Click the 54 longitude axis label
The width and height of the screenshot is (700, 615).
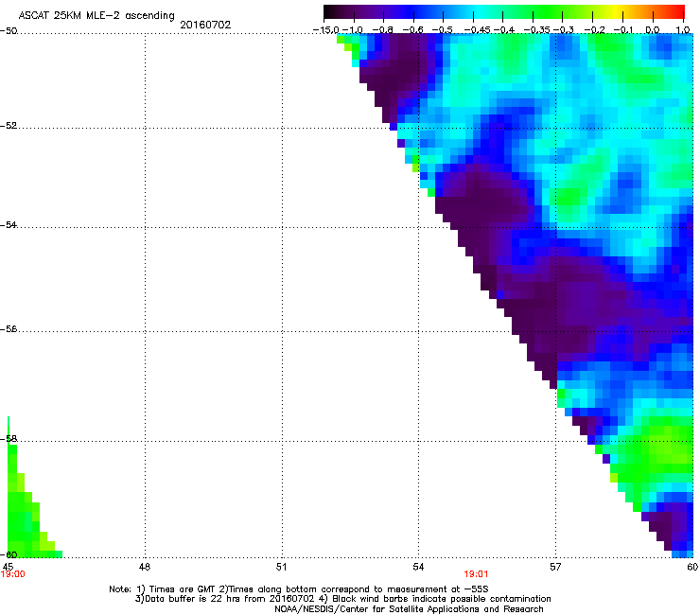(x=418, y=567)
